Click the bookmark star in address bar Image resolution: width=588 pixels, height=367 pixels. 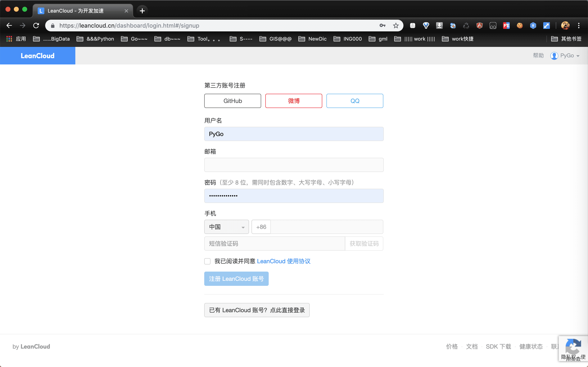[396, 26]
